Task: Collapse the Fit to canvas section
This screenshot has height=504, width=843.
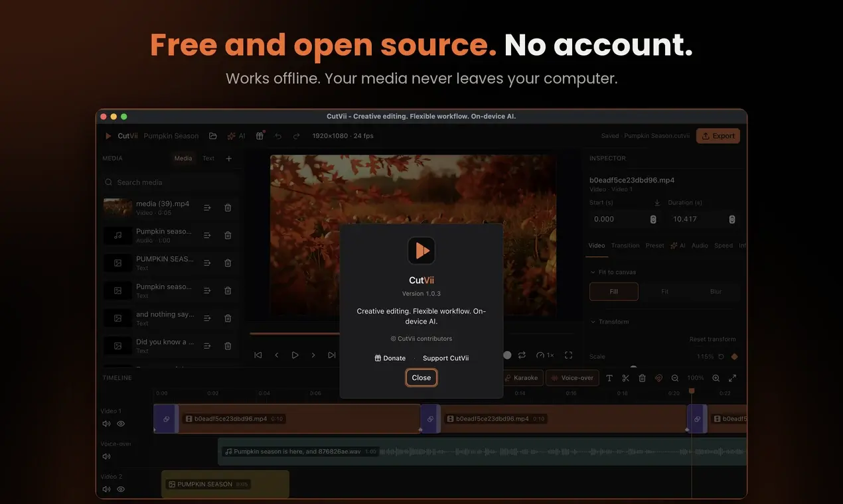Action: coord(593,272)
